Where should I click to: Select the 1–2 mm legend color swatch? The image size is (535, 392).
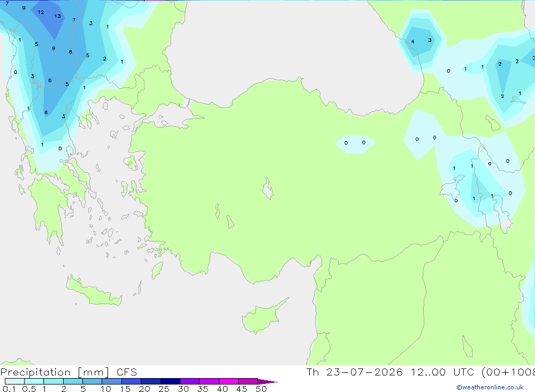coord(53,381)
